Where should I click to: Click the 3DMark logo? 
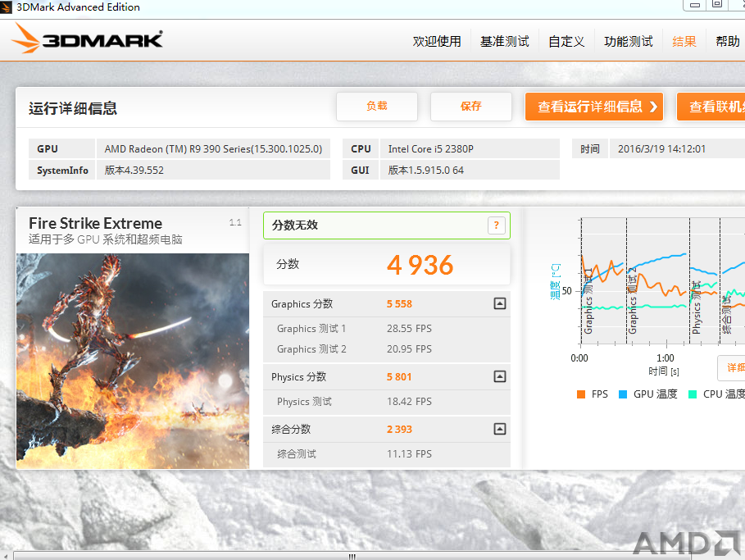(87, 39)
